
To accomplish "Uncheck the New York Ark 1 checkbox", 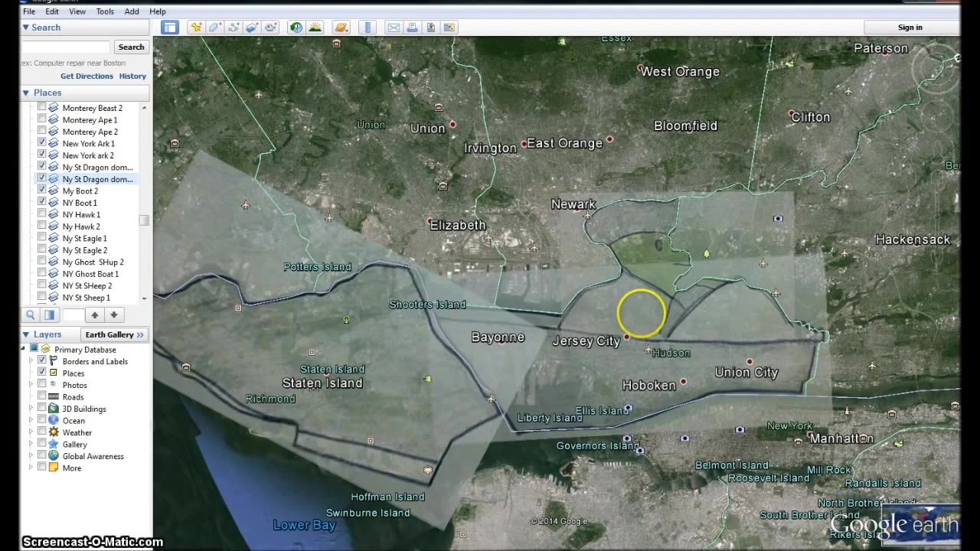I will tap(42, 143).
